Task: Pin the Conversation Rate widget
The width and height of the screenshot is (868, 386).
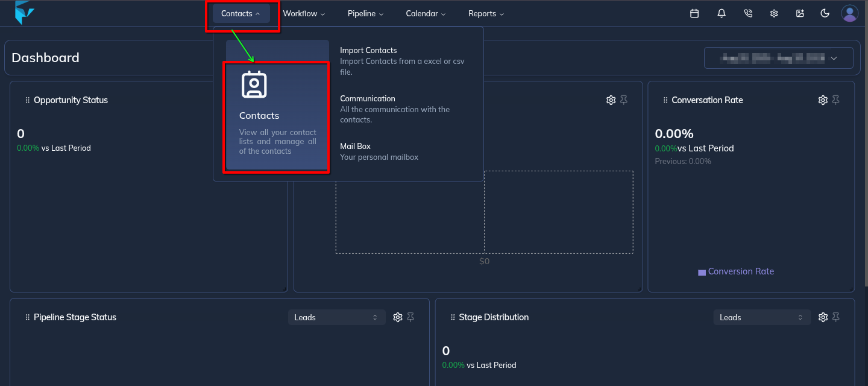Action: (x=836, y=100)
